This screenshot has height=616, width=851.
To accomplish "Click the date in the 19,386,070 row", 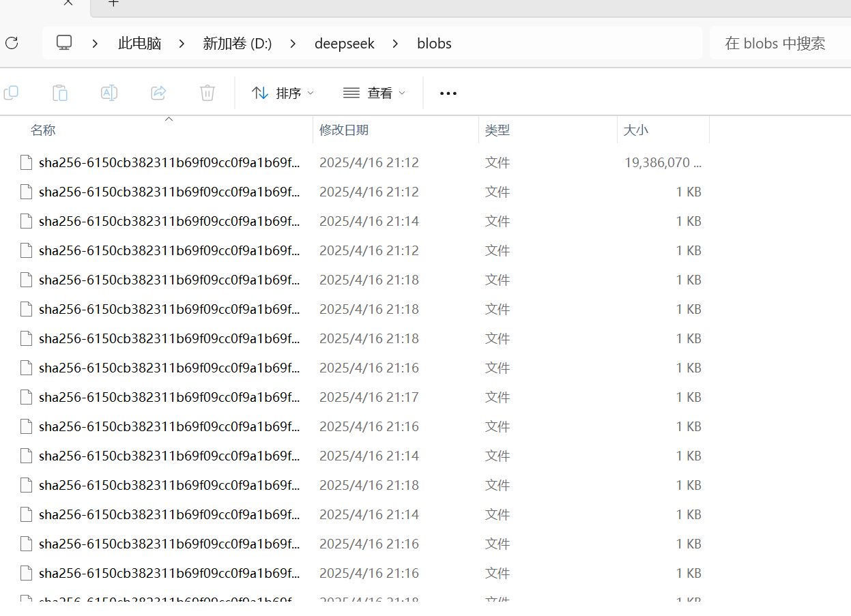I will tap(369, 162).
